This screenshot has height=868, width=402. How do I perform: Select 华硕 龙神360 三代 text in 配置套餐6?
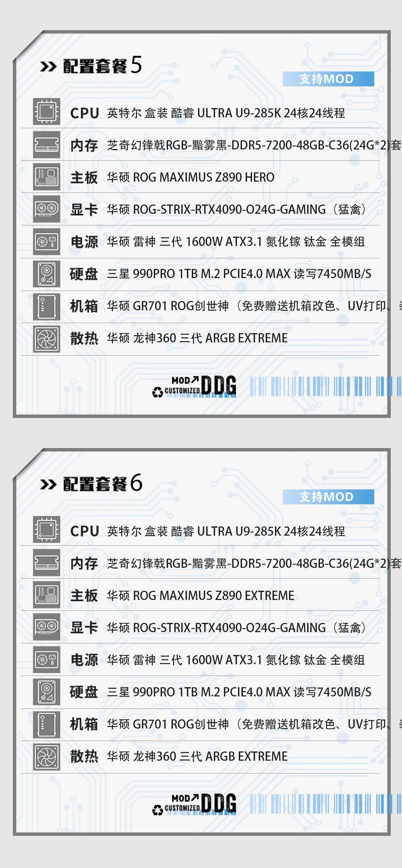pyautogui.click(x=197, y=756)
